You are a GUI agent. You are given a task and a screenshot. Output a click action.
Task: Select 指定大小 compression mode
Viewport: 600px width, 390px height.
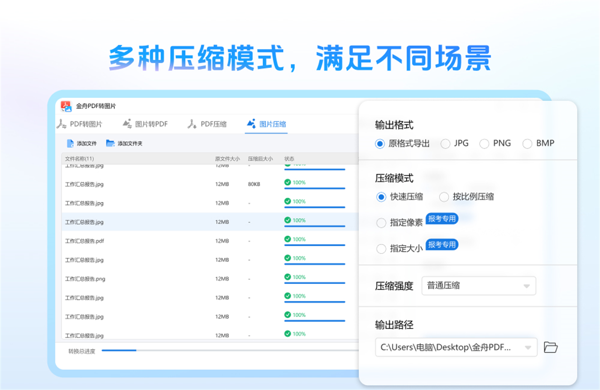[x=399, y=248]
